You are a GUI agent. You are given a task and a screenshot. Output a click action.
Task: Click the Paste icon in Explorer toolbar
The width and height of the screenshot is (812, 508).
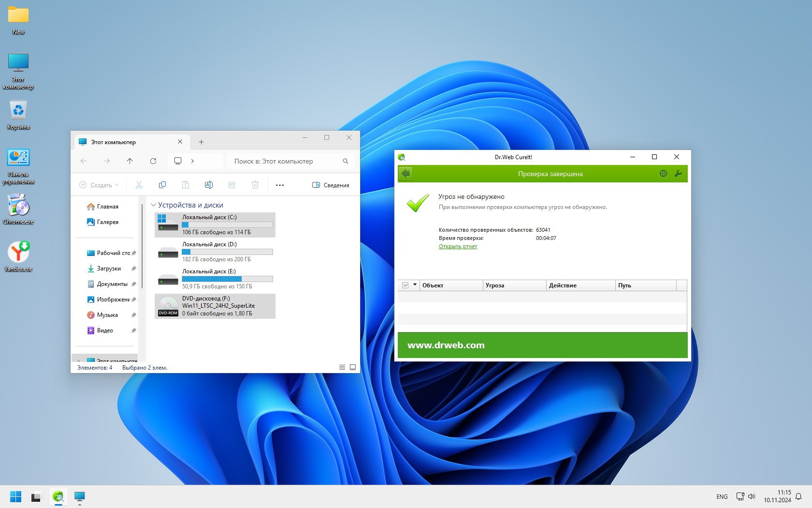[x=186, y=185]
